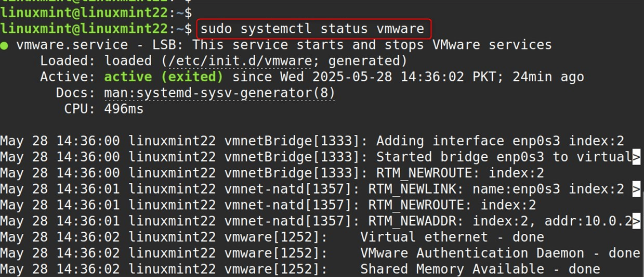Click the 'active (exited)' status text
This screenshot has height=277, width=644.
tap(164, 77)
